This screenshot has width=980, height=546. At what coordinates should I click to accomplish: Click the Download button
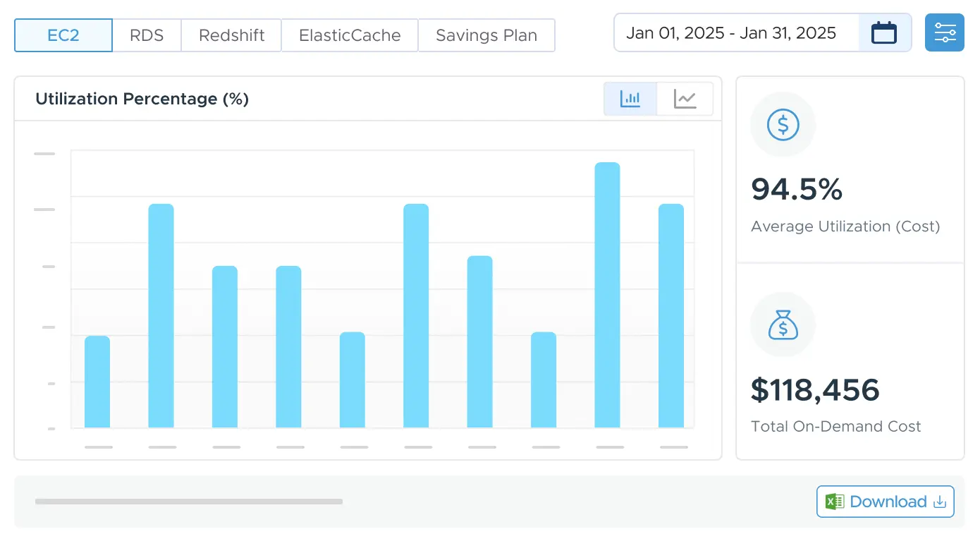(885, 502)
